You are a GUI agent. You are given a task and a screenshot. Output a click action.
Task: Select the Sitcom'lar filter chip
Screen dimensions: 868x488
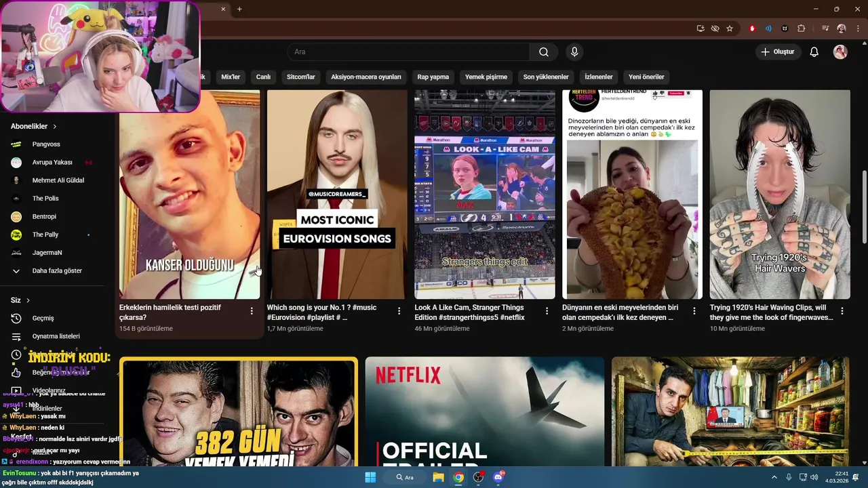301,77
